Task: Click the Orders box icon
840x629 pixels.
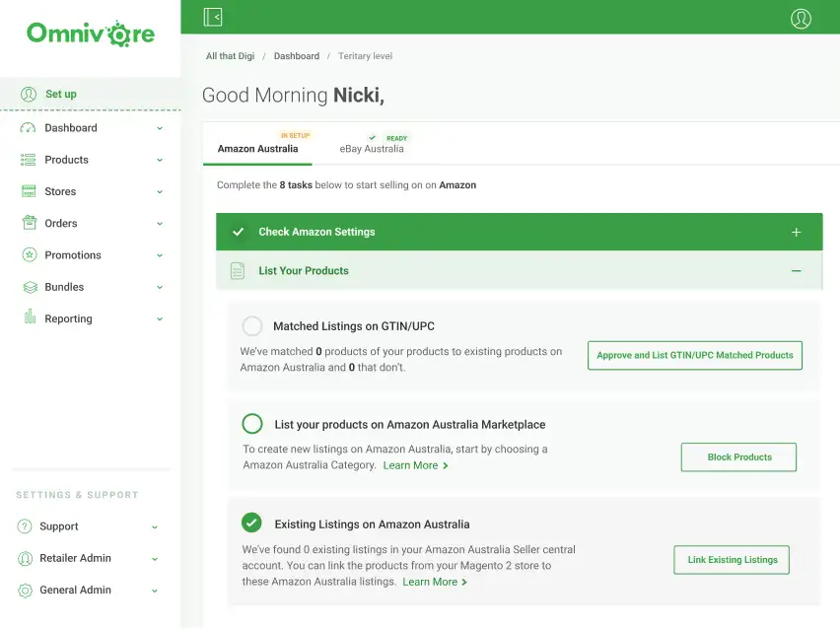Action: 30,223
